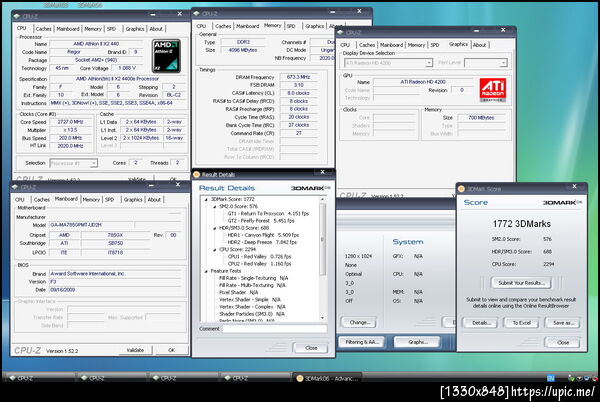This screenshot has height=402, width=600.
Task: Click the CPU-Z title bar icon of the Graphics window
Action: (340, 32)
